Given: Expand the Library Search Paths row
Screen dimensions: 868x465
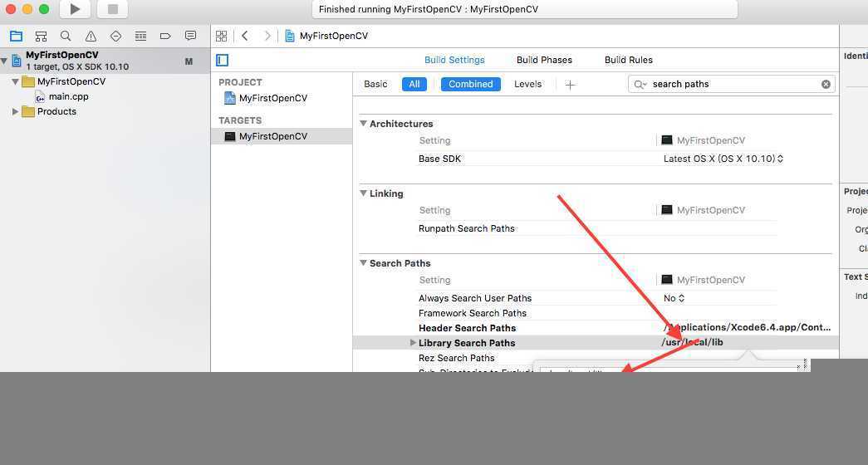Looking at the screenshot, I should 413,343.
